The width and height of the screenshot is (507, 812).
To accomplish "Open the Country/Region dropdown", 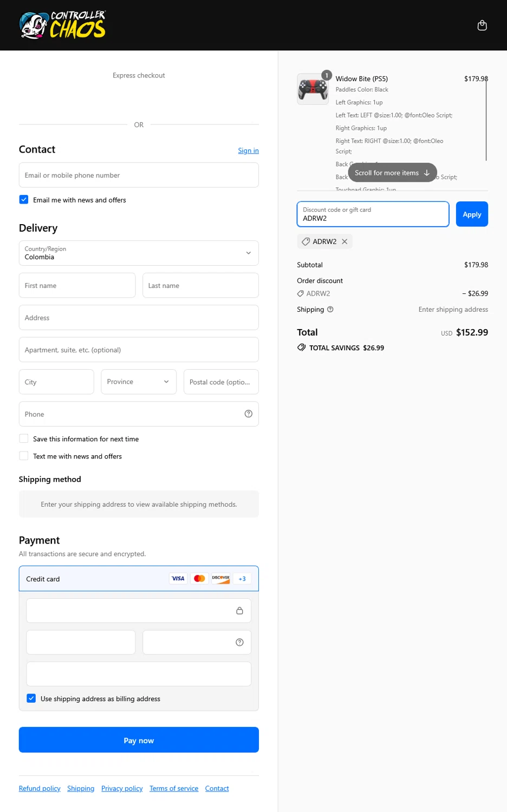I will pyautogui.click(x=139, y=253).
